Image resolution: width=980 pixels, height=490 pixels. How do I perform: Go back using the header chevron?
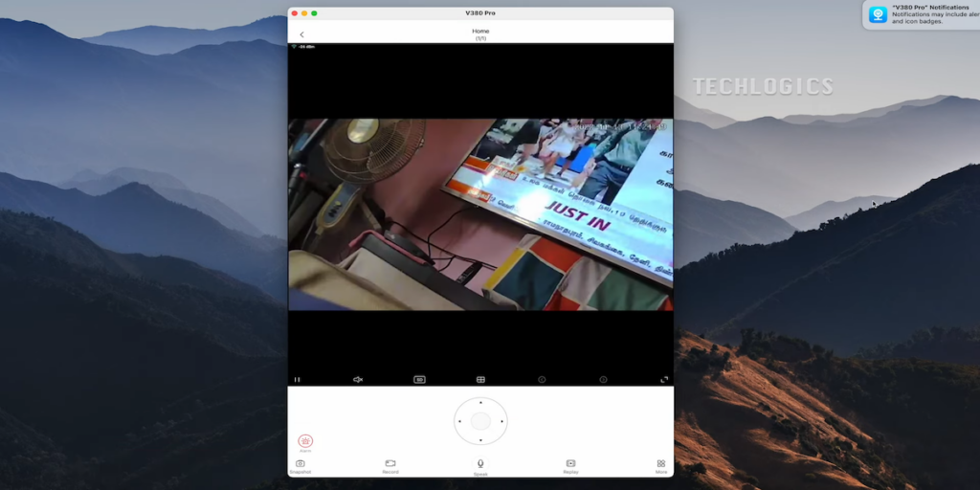(301, 34)
